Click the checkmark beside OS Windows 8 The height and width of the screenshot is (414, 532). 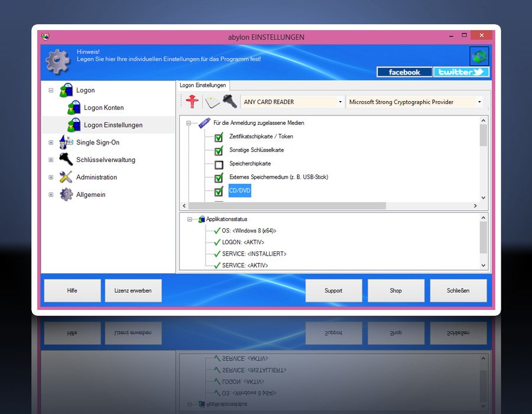217,231
